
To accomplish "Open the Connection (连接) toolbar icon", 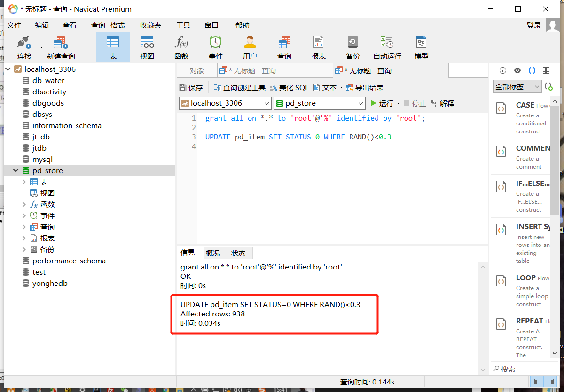I will coord(24,47).
